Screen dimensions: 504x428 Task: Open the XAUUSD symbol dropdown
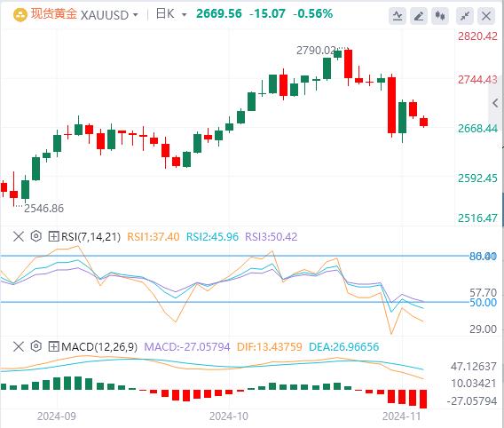click(x=109, y=15)
